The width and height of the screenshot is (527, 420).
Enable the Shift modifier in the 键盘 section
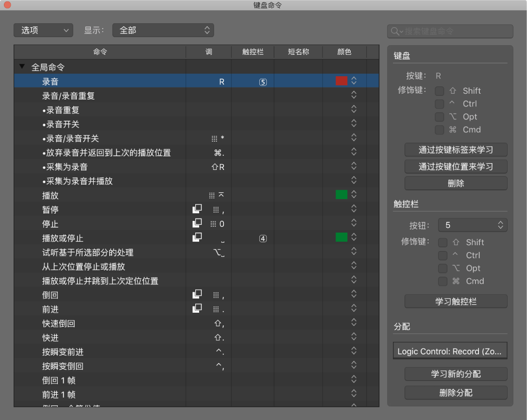(x=440, y=91)
